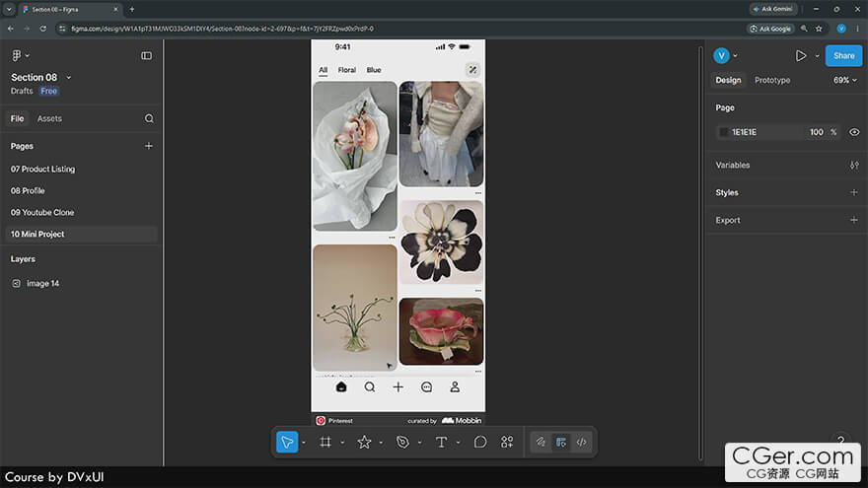868x488 pixels.
Task: Click the 1E1E1E page color swatch
Action: pyautogui.click(x=724, y=132)
